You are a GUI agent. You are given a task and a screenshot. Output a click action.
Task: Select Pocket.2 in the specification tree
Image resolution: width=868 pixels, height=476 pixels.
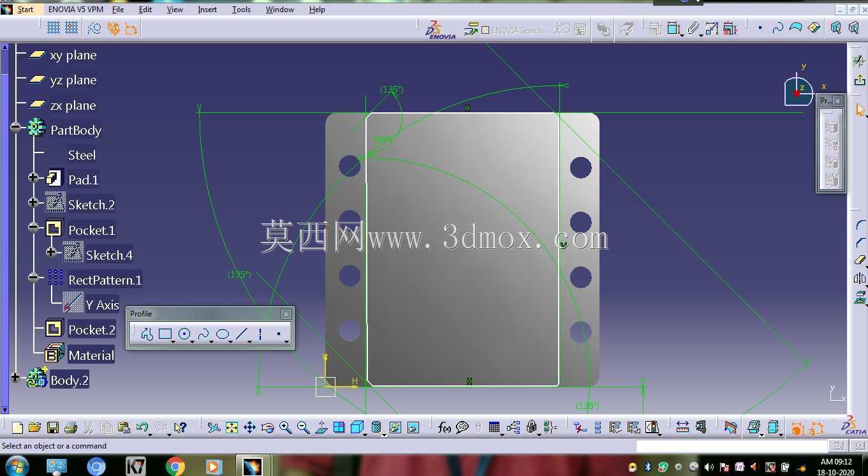click(x=92, y=330)
